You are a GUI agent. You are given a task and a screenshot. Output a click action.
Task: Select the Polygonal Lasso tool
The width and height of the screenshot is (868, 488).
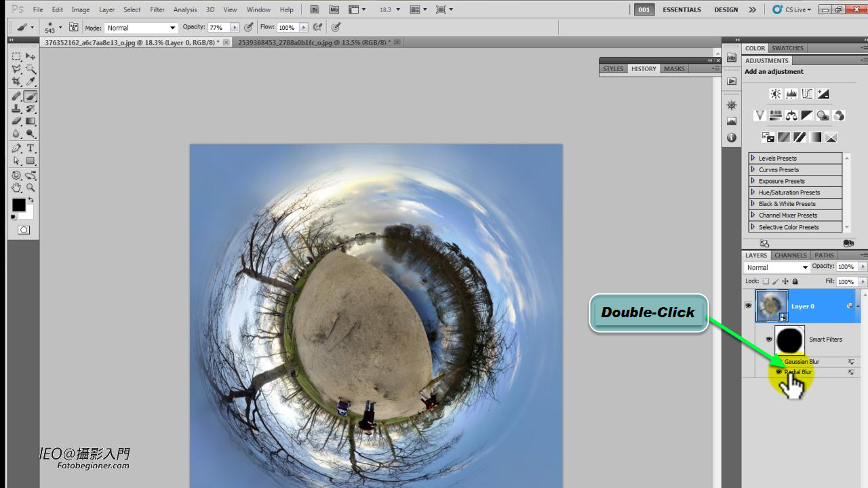pos(17,69)
